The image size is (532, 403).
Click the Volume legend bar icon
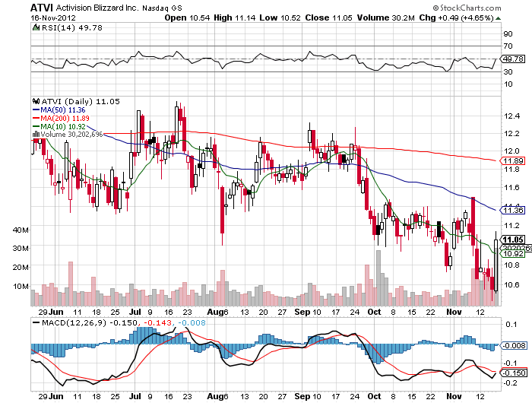click(36, 134)
